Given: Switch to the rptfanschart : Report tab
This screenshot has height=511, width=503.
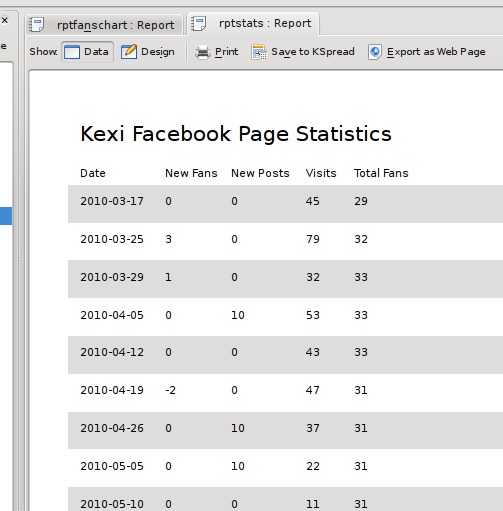Looking at the screenshot, I should (104, 25).
